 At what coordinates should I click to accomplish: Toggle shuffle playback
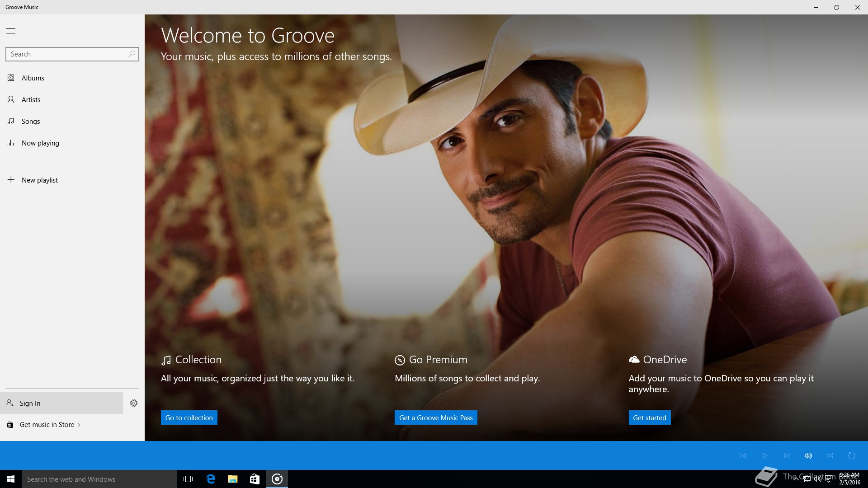click(830, 455)
